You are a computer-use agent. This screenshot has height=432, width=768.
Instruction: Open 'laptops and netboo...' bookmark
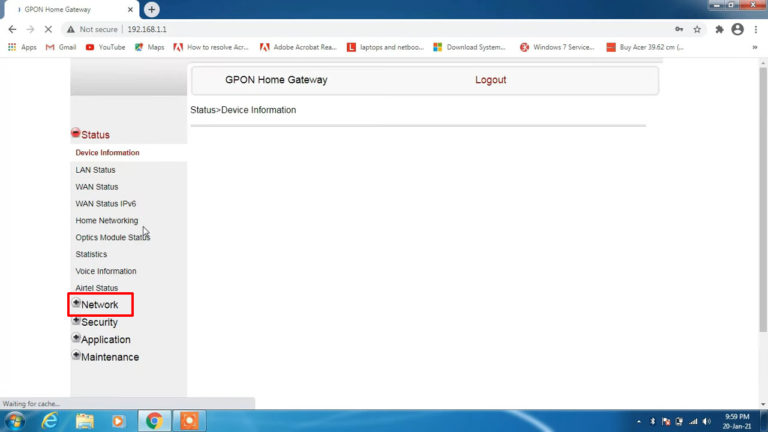pyautogui.click(x=385, y=47)
